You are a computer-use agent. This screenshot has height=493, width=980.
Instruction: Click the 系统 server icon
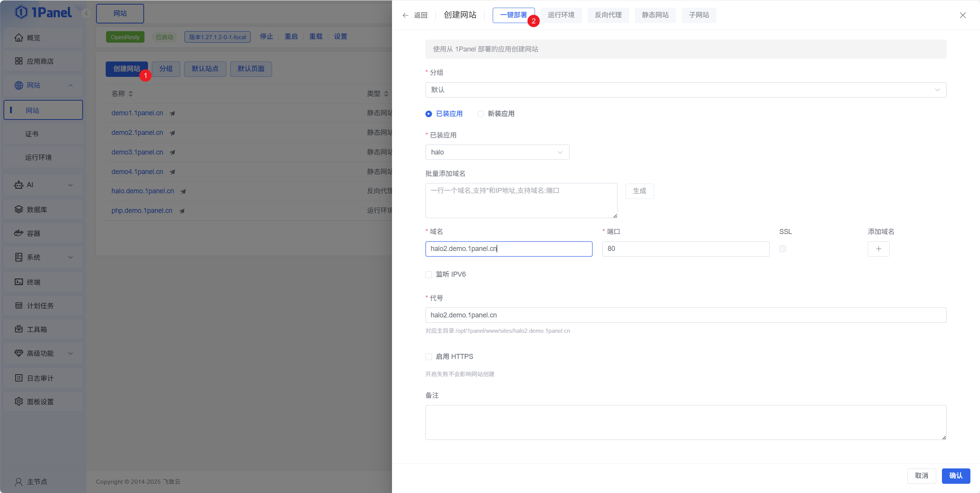[18, 257]
